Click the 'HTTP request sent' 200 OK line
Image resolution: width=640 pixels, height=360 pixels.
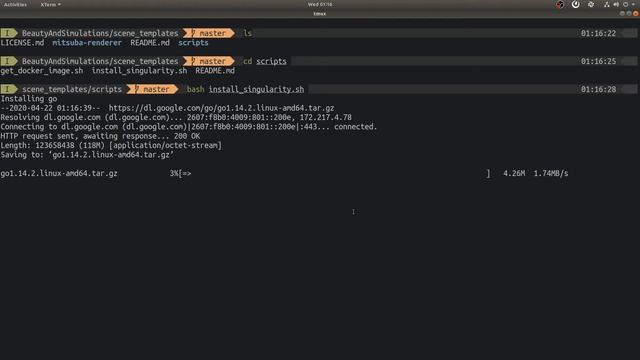point(100,136)
